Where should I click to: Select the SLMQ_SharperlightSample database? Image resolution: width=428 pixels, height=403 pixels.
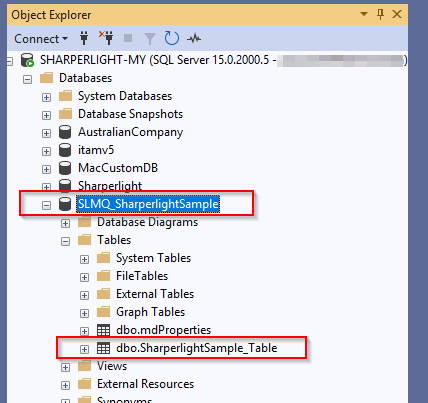(148, 204)
